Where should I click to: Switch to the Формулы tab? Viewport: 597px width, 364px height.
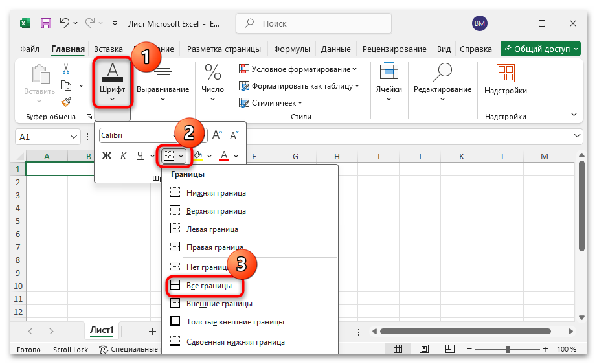pyautogui.click(x=291, y=49)
